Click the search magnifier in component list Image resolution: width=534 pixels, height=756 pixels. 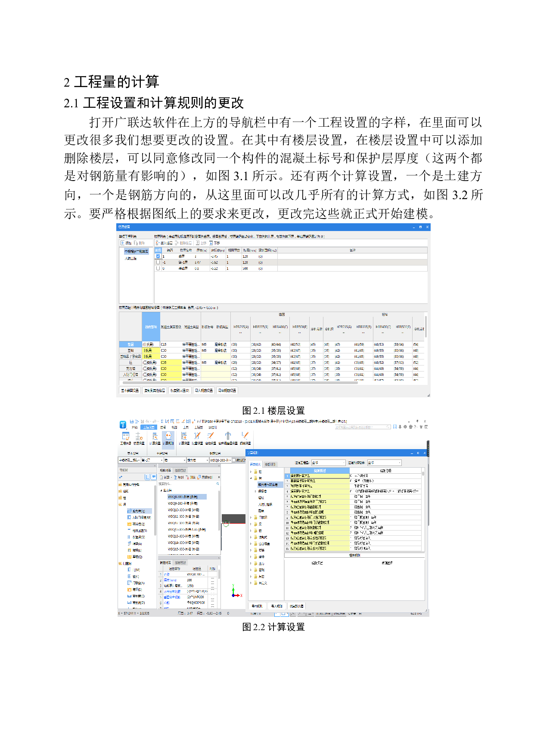tap(218, 484)
